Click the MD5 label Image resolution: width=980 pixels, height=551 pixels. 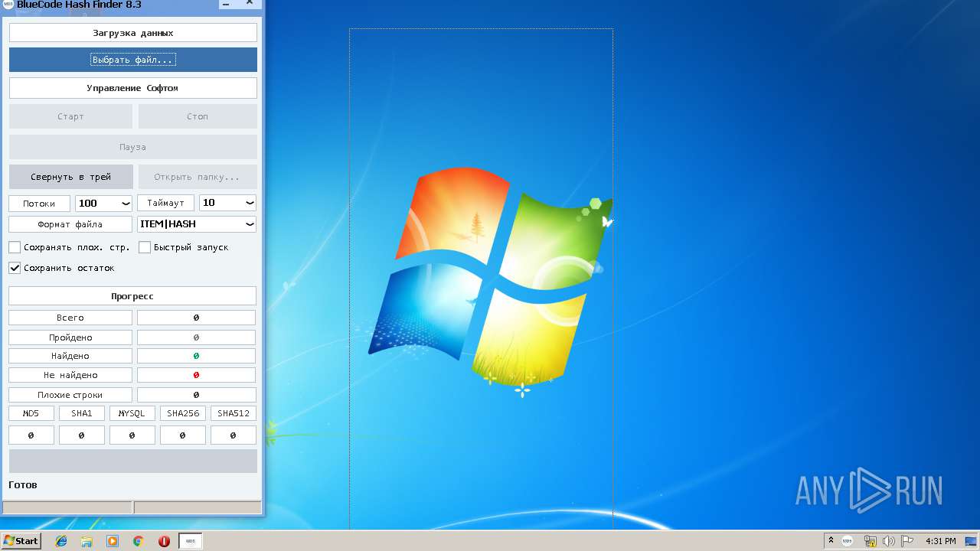pyautogui.click(x=31, y=413)
